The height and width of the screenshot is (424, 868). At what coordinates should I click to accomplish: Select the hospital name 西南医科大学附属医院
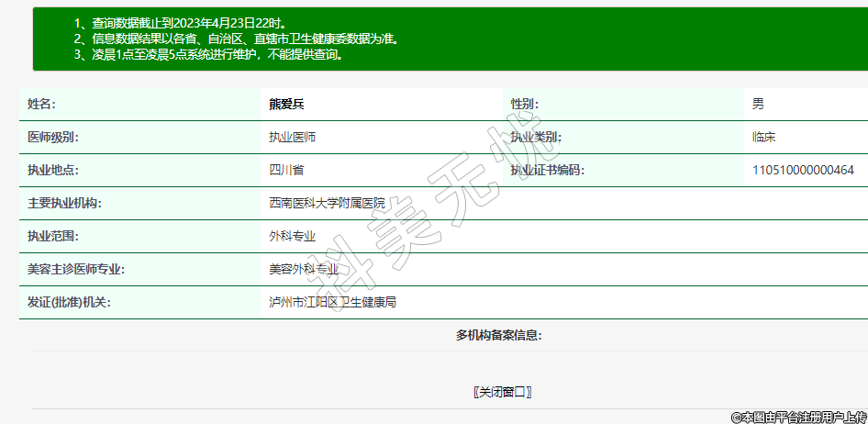point(327,203)
